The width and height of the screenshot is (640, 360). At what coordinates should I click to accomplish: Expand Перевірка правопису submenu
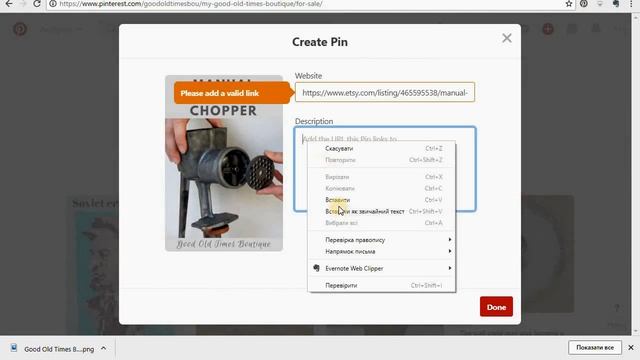(382, 240)
